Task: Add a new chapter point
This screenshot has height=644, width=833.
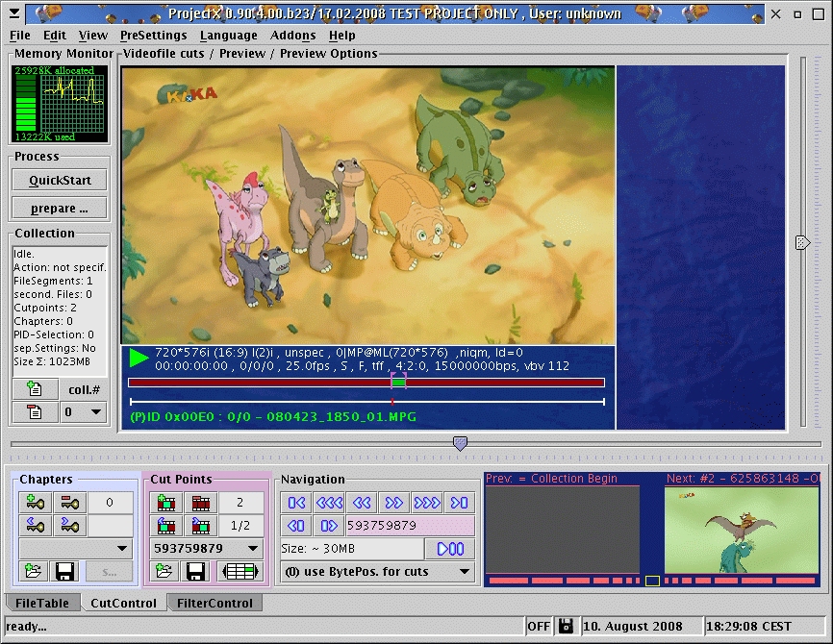Action: tap(38, 503)
